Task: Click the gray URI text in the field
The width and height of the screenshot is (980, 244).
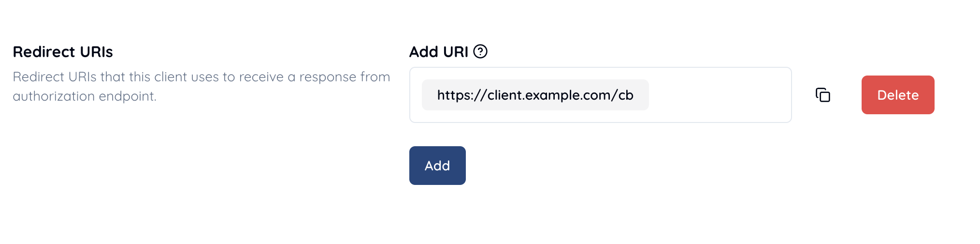Action: pyautogui.click(x=535, y=95)
